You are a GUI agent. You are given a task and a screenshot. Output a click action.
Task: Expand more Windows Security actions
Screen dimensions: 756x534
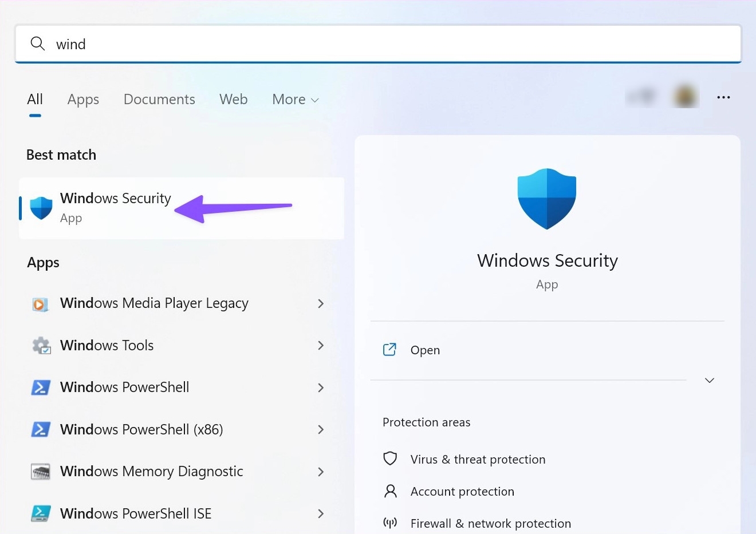point(709,379)
